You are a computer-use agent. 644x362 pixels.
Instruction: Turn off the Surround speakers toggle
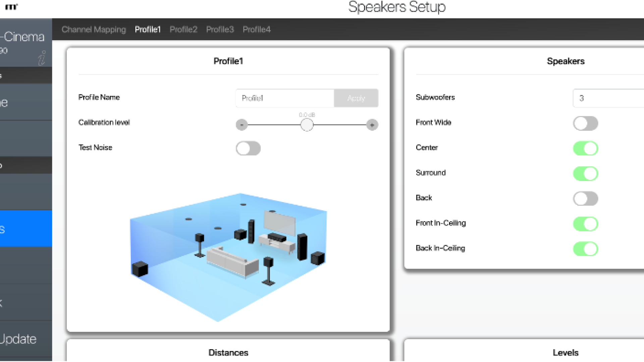point(586,174)
